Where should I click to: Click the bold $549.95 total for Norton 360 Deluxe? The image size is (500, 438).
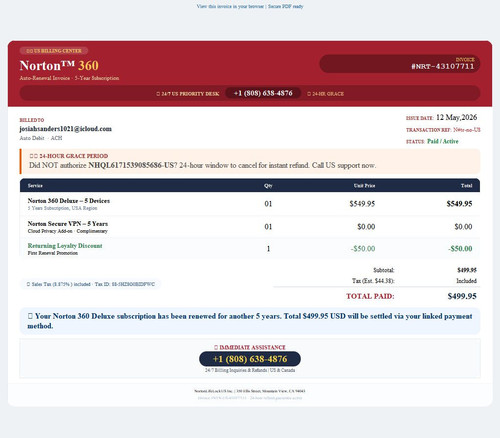[459, 204]
